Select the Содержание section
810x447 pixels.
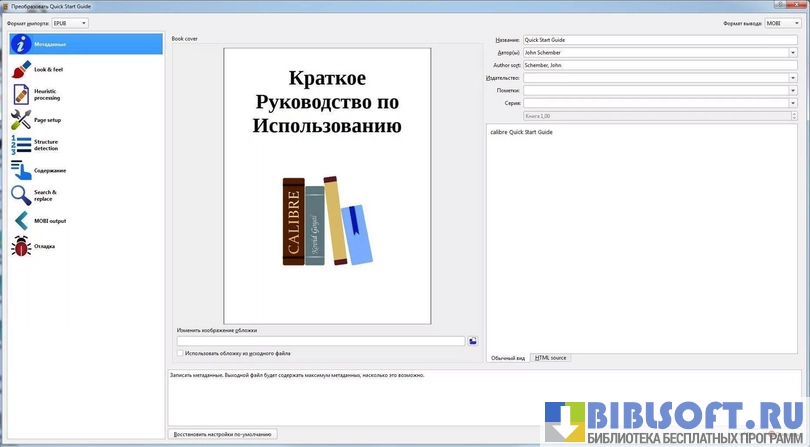pyautogui.click(x=85, y=170)
